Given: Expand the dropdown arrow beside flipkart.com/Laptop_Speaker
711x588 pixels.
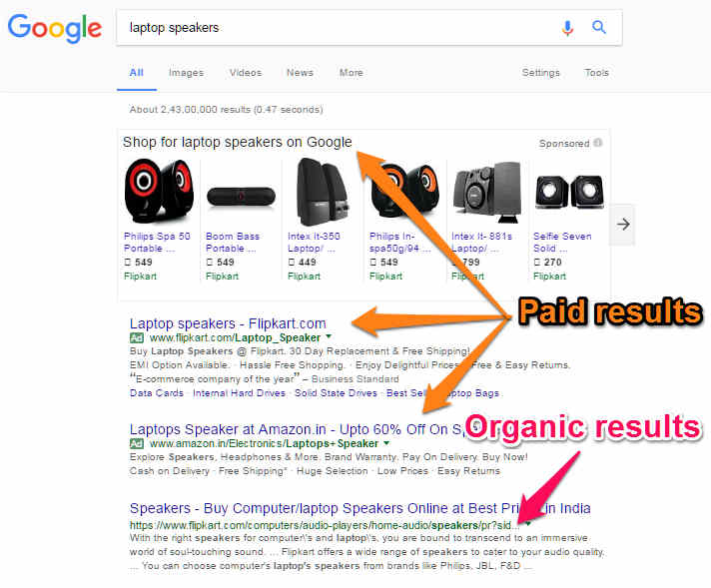Looking at the screenshot, I should pos(329,336).
